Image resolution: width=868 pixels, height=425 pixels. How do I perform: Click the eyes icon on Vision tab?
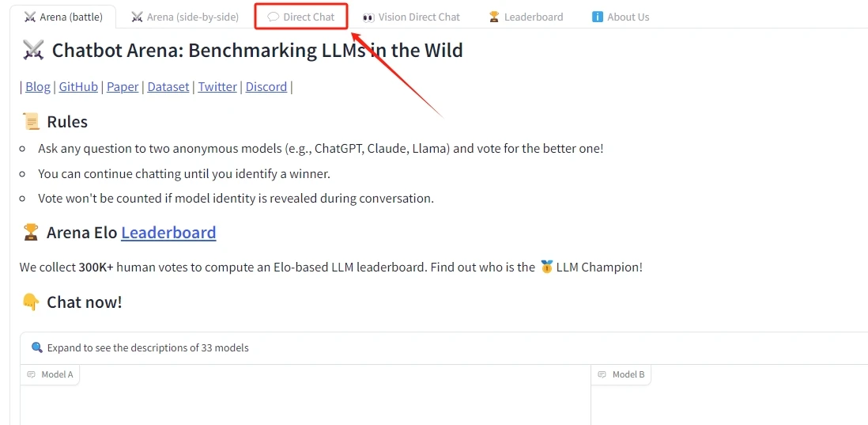(368, 17)
